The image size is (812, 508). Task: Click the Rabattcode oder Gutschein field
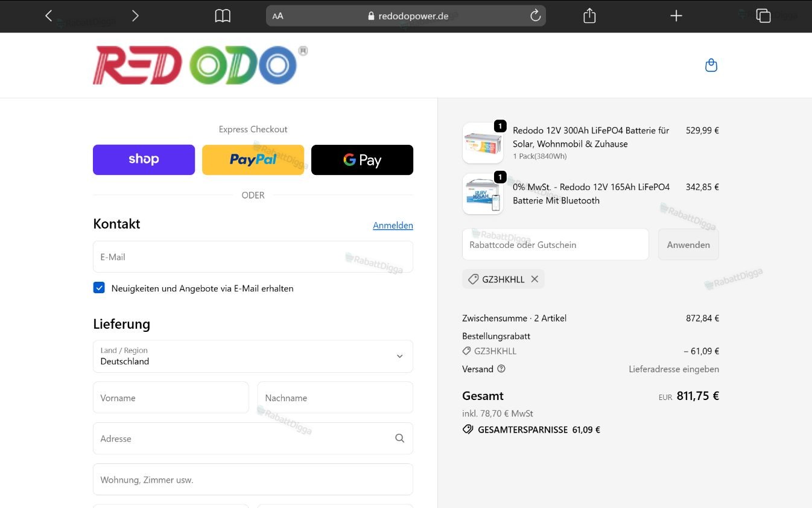point(556,244)
